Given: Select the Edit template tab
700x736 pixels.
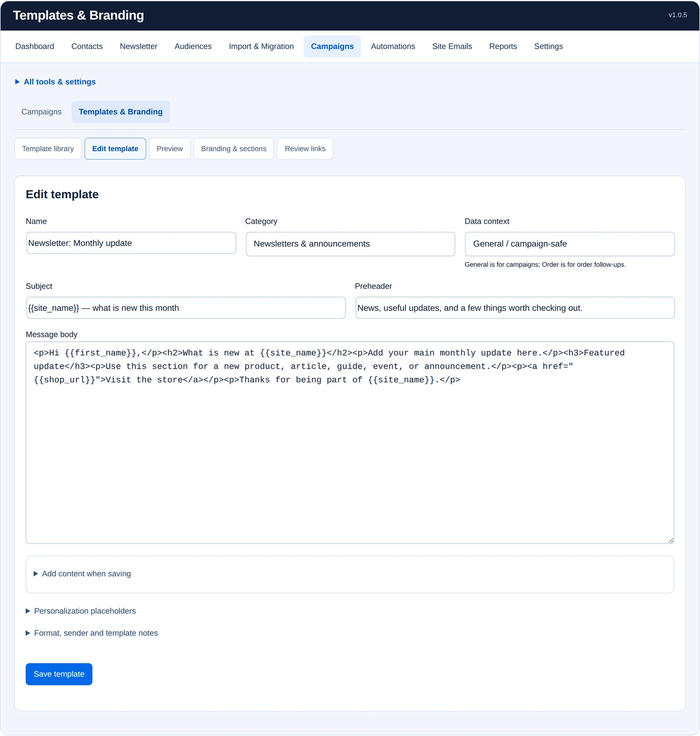Looking at the screenshot, I should (115, 149).
